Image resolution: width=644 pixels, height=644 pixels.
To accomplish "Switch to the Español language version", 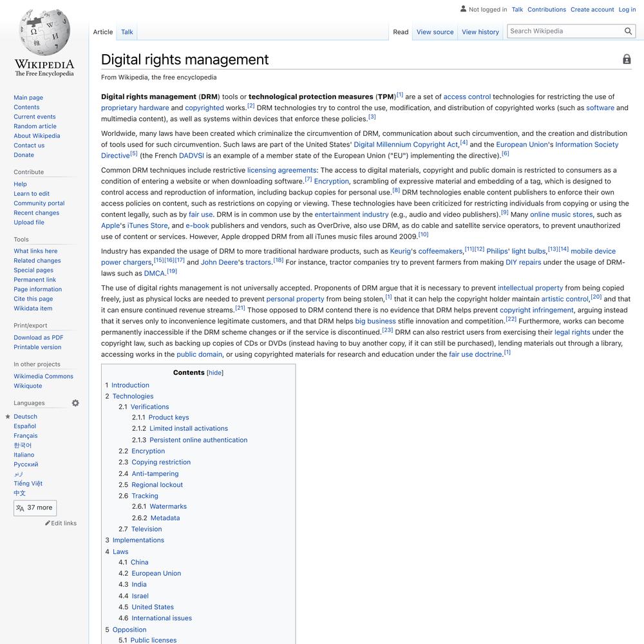I will tap(24, 426).
